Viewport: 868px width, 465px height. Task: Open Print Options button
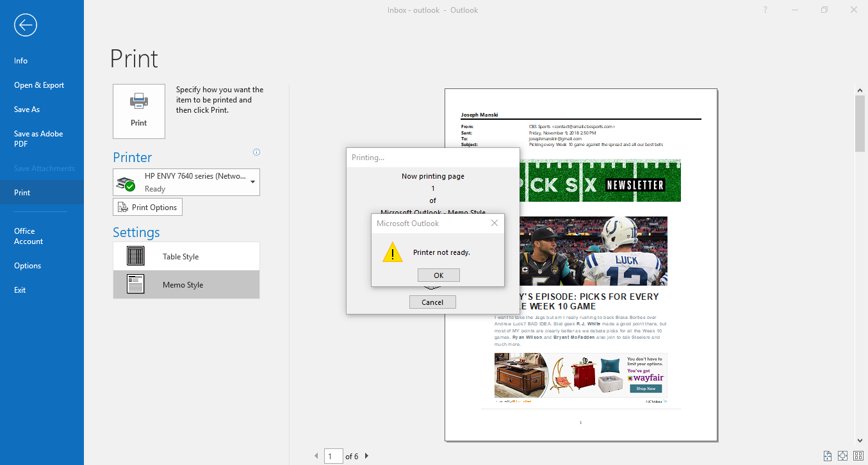[148, 208]
